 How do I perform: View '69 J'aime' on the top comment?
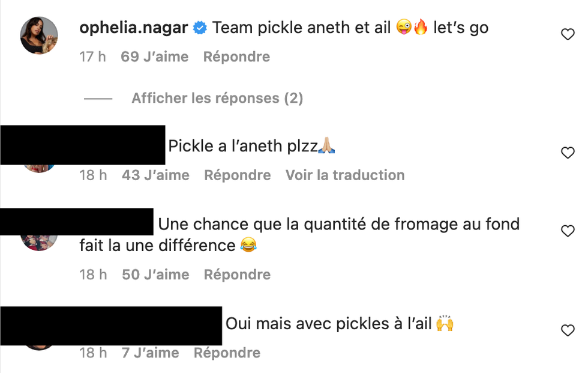point(154,56)
